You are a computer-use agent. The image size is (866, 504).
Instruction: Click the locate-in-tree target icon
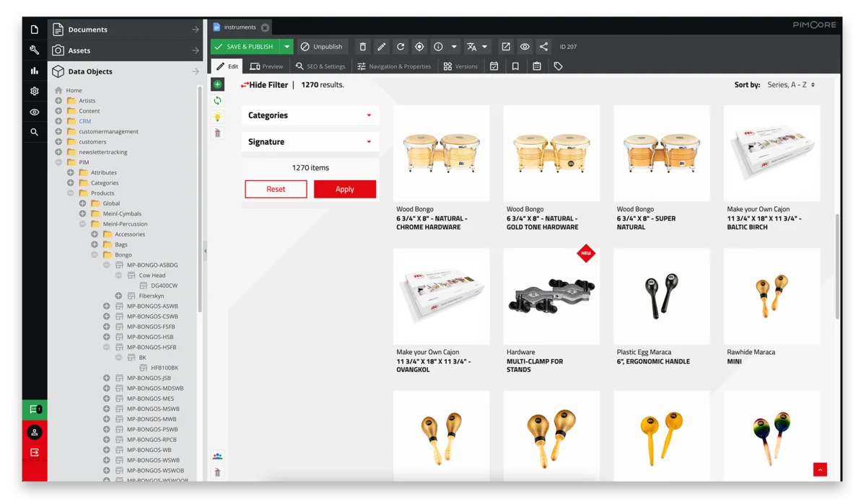[419, 47]
